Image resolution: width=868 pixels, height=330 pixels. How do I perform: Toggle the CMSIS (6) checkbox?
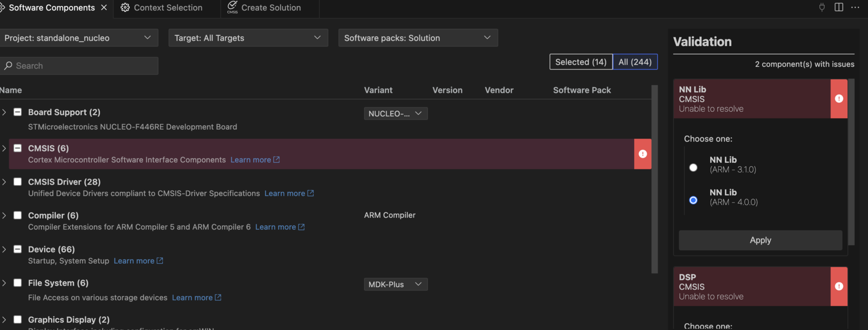tap(17, 148)
